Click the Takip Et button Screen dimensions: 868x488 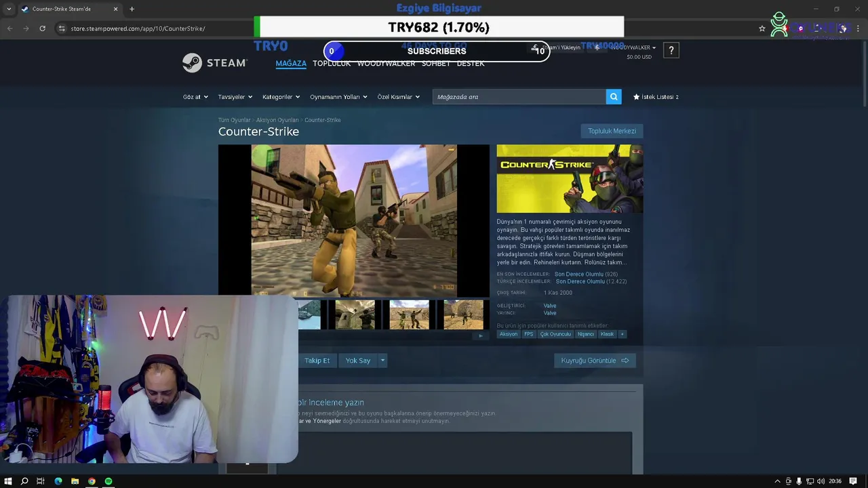coord(317,361)
